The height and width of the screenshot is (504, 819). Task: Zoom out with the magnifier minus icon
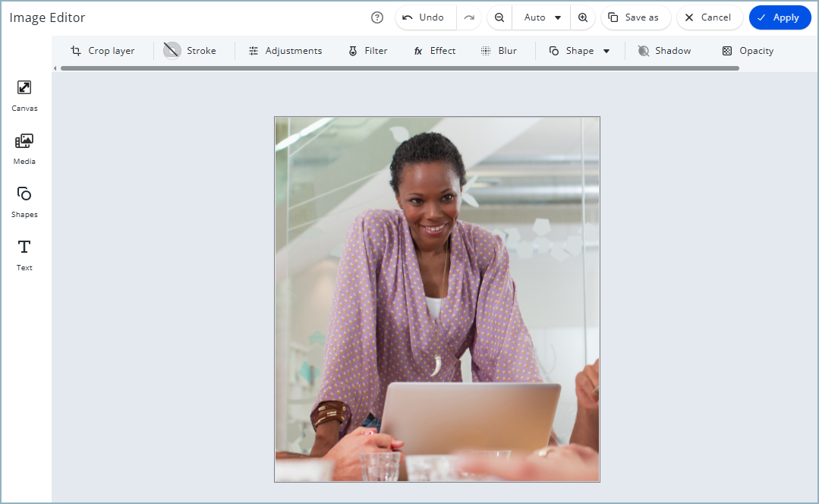[499, 17]
